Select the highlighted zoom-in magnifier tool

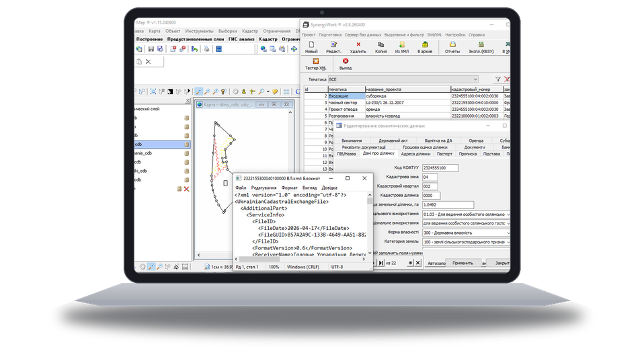[x=199, y=91]
